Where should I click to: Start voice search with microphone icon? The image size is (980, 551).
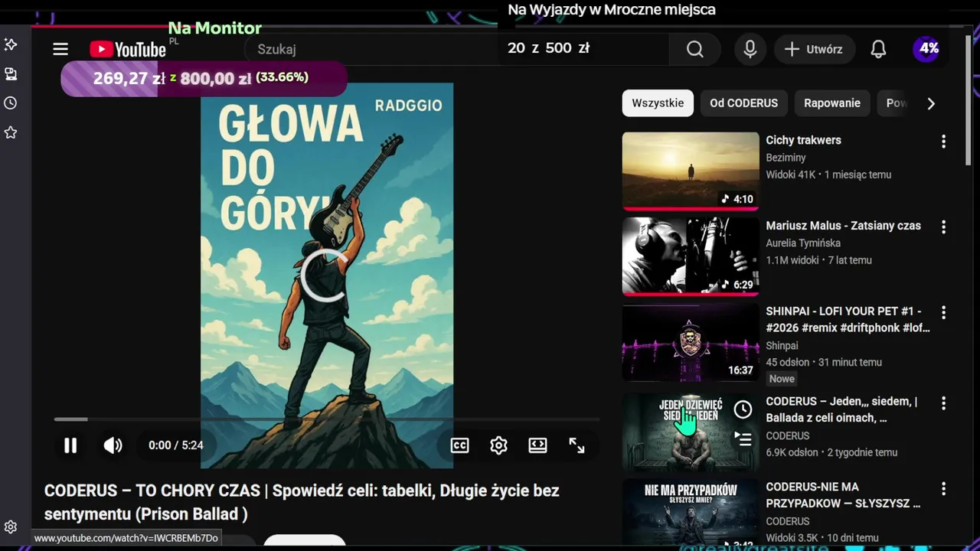pyautogui.click(x=750, y=49)
